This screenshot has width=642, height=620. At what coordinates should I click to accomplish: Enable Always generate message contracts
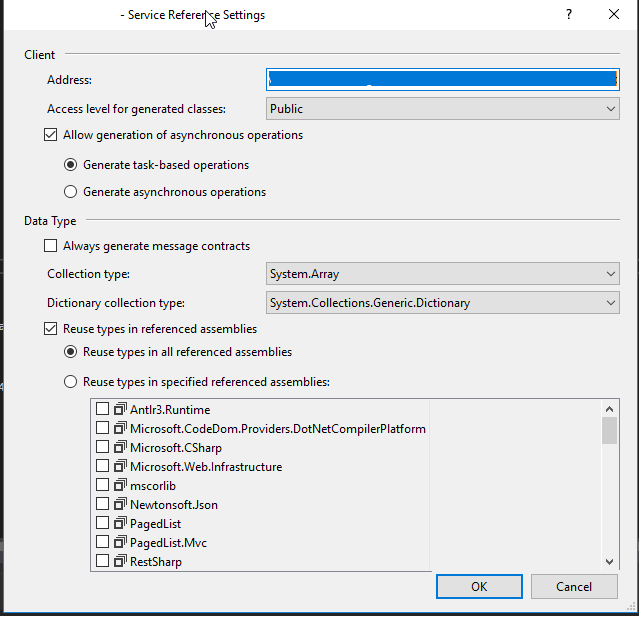pos(50,246)
